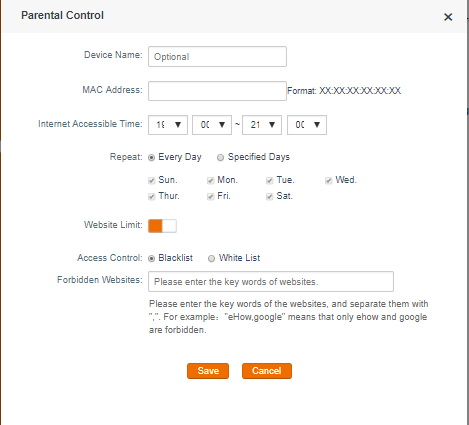Viewport: 469px width, 425px height.
Task: Open the end minute dropdown
Action: 307,125
